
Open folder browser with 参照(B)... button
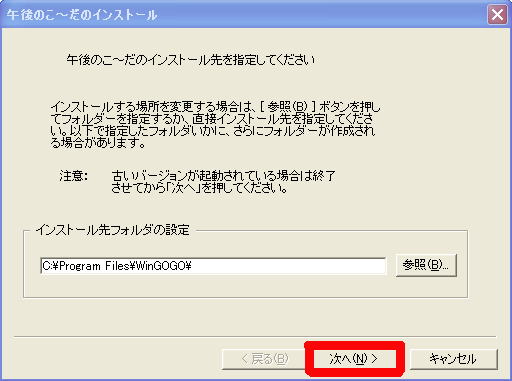pos(426,265)
